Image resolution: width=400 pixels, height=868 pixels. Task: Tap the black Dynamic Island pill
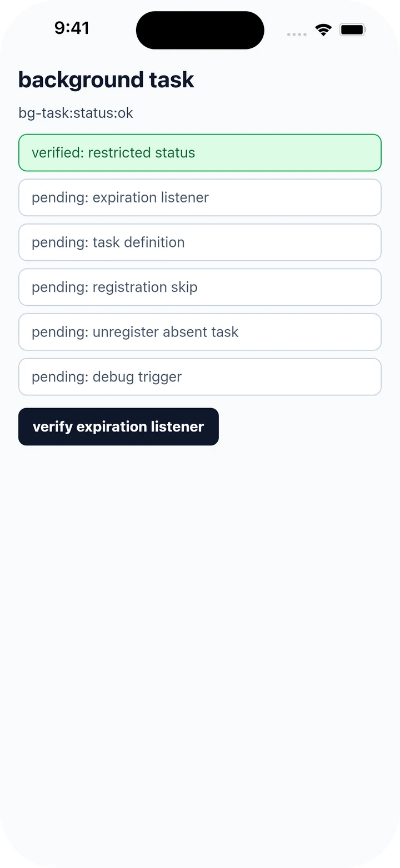pyautogui.click(x=200, y=30)
